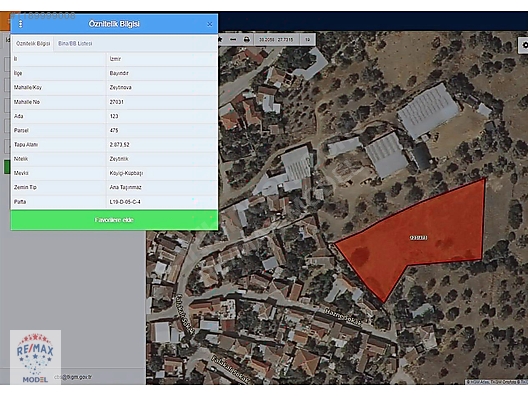The height and width of the screenshot is (396, 528).
Task: Click the coordinates display in map toolbar
Action: point(276,40)
